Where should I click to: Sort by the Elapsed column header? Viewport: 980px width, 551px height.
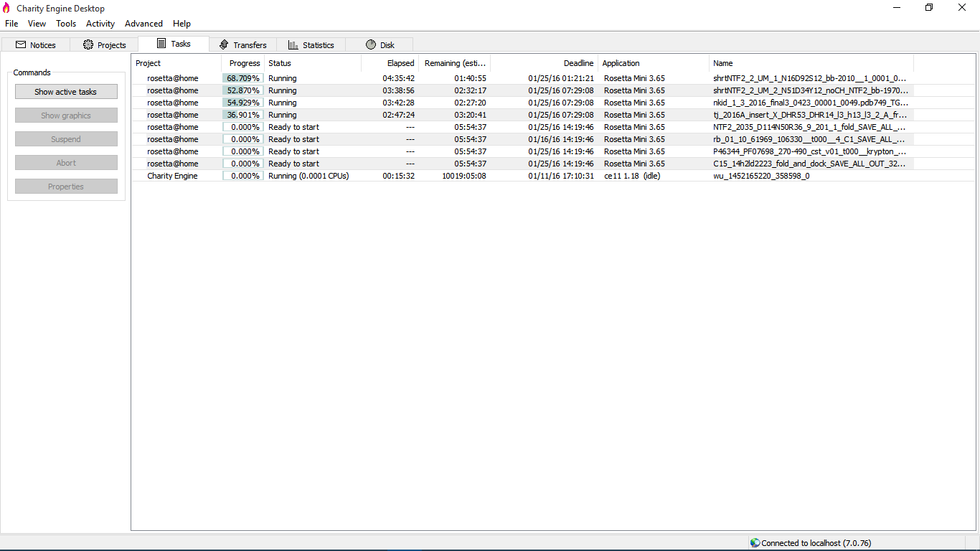click(x=390, y=63)
